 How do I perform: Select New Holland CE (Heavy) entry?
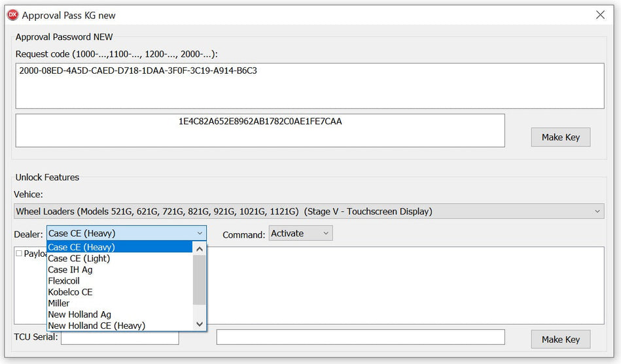click(x=96, y=325)
